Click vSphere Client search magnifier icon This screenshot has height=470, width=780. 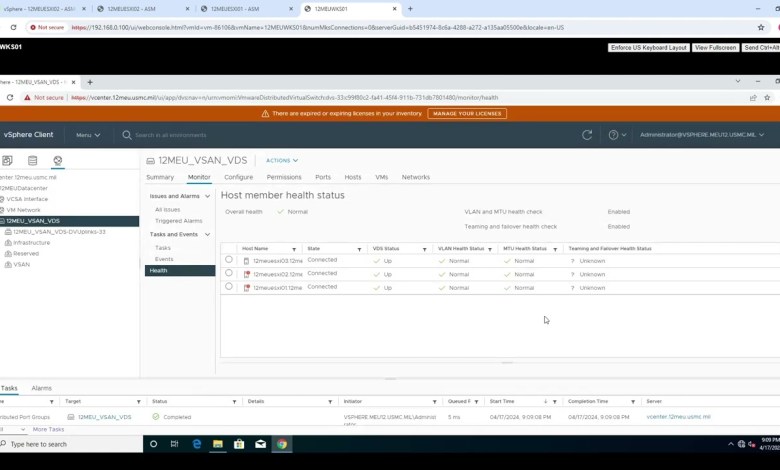pyautogui.click(x=127, y=135)
